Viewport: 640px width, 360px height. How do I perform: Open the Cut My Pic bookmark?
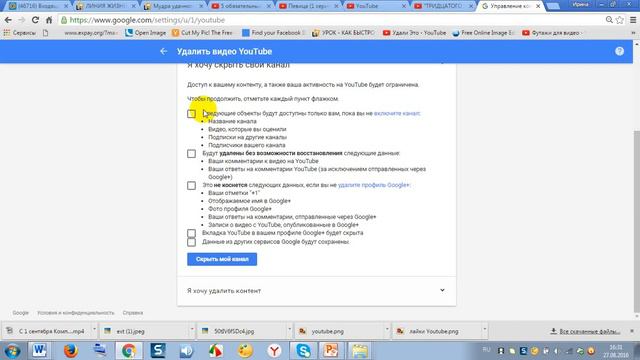202,33
